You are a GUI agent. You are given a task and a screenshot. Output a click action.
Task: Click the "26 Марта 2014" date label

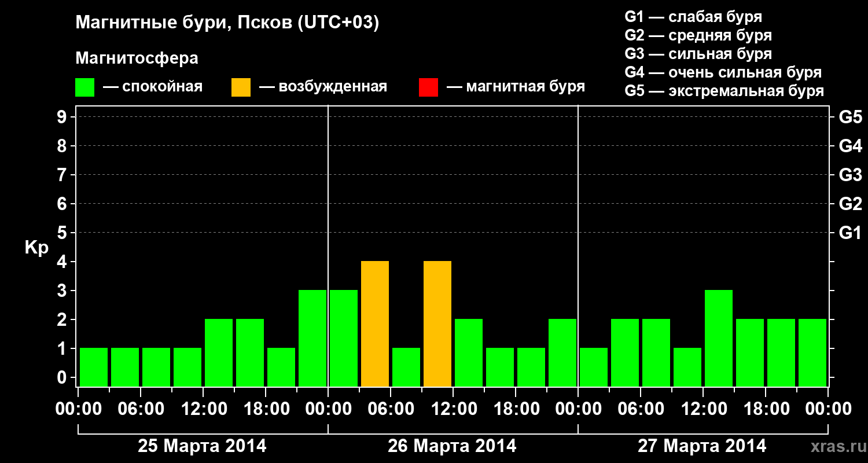452,446
